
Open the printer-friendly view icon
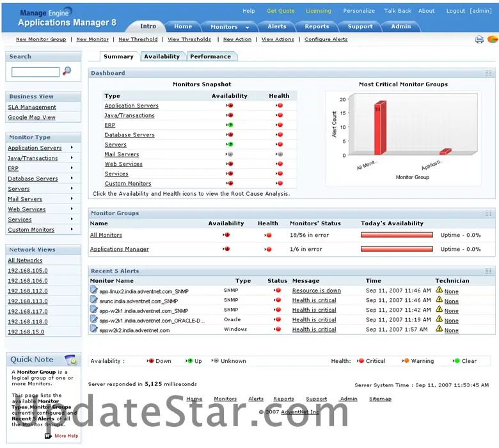tap(479, 40)
